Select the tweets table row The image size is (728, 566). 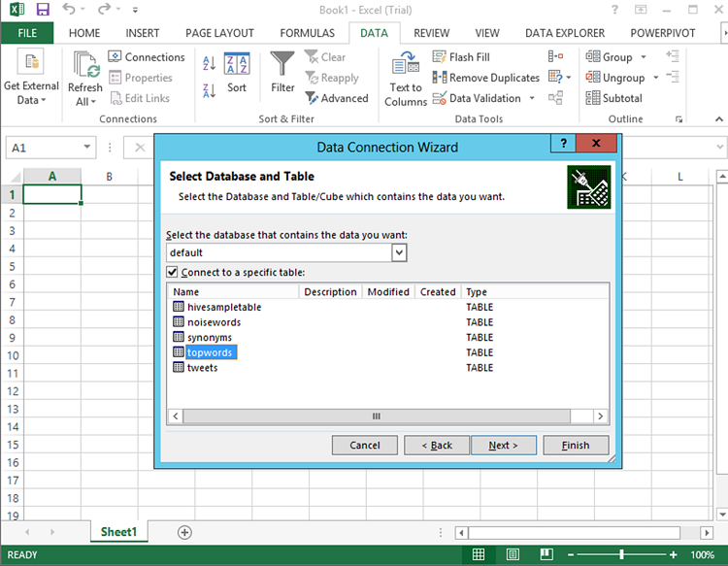(x=387, y=367)
